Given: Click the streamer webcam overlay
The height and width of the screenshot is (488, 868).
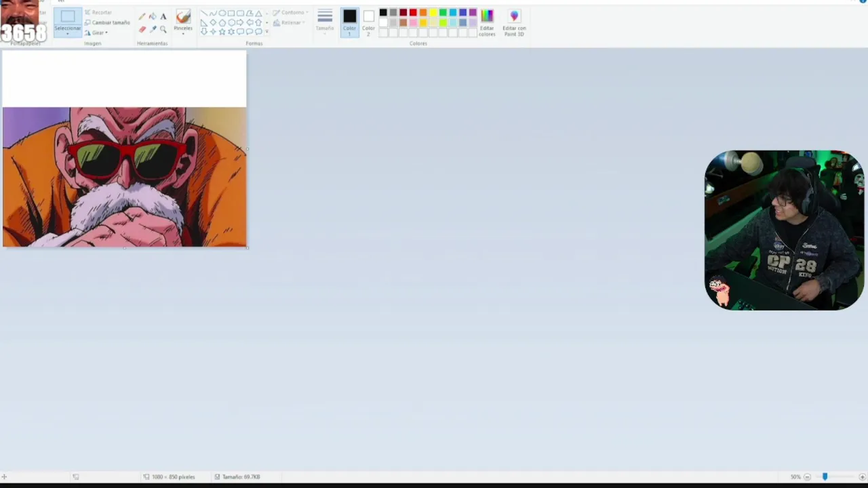Looking at the screenshot, I should click(x=785, y=230).
